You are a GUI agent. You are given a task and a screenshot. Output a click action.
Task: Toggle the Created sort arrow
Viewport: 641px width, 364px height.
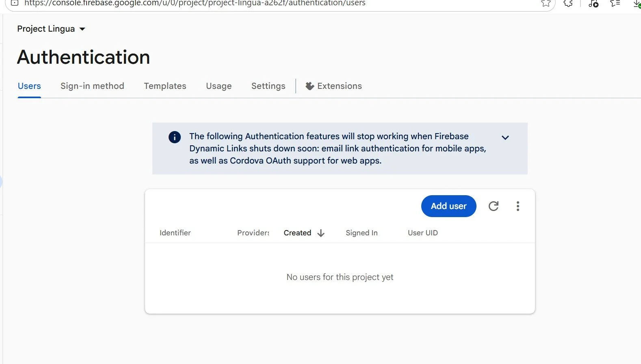(321, 233)
